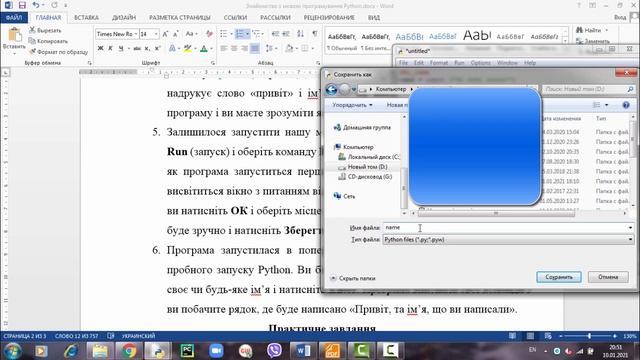Click the search field in the save dialog
The width and height of the screenshot is (640, 360).
(589, 89)
